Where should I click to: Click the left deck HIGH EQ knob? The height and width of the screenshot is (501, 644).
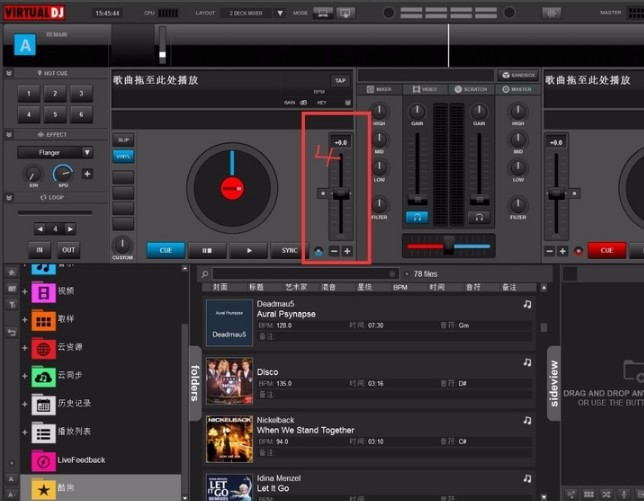[x=379, y=111]
